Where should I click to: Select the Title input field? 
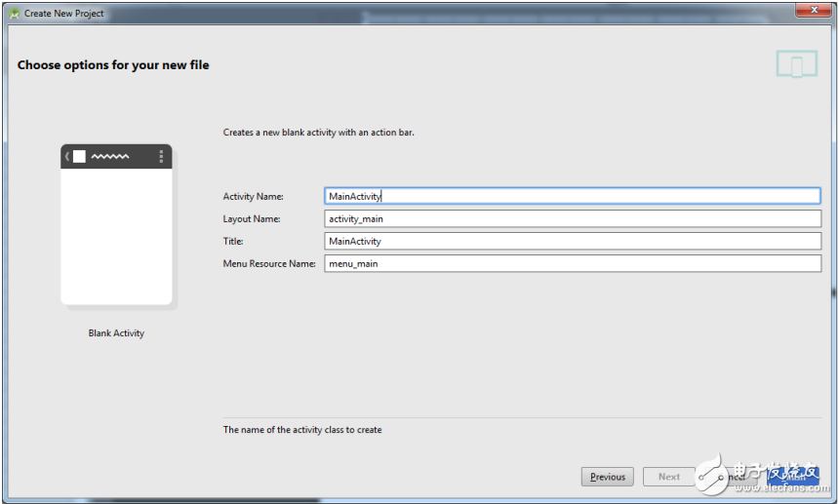573,241
